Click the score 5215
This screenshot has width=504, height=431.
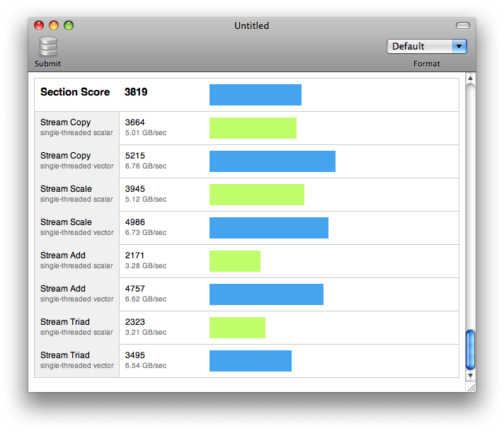135,156
